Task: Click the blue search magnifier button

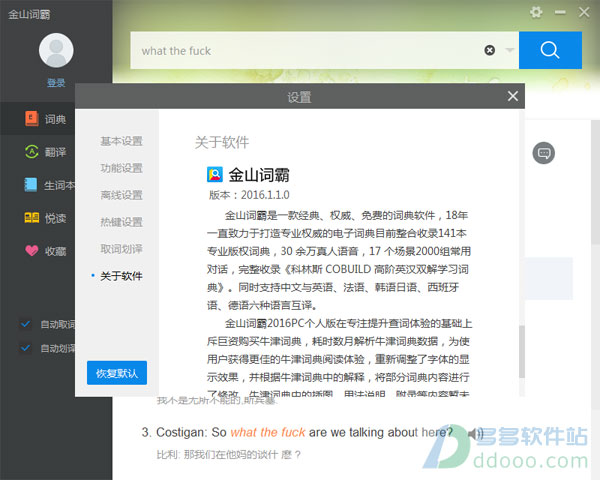Action: pos(550,50)
